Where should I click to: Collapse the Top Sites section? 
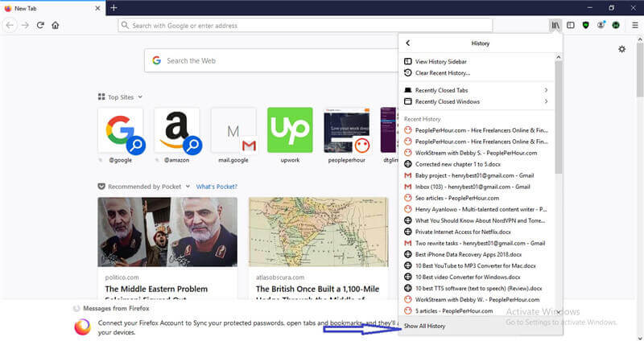click(139, 97)
